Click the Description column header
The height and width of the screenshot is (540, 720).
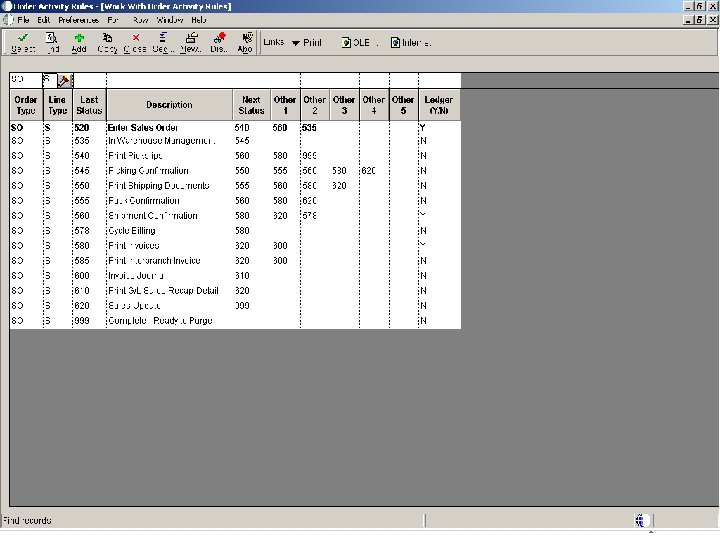tap(169, 105)
